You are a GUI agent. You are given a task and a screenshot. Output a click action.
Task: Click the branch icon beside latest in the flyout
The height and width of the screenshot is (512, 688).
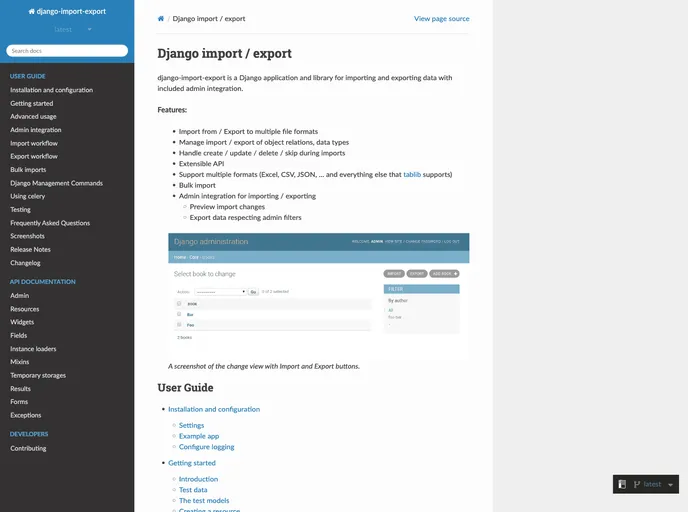(637, 484)
